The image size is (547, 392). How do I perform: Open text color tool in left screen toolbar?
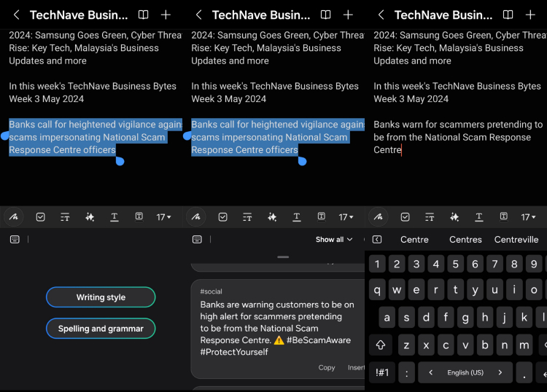[x=114, y=217]
